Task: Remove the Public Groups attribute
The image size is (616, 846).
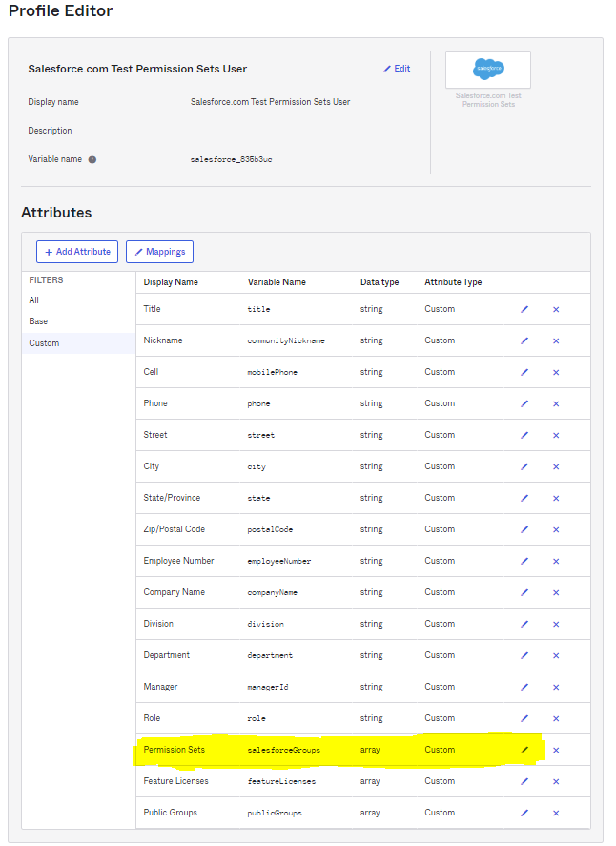Action: point(556,813)
